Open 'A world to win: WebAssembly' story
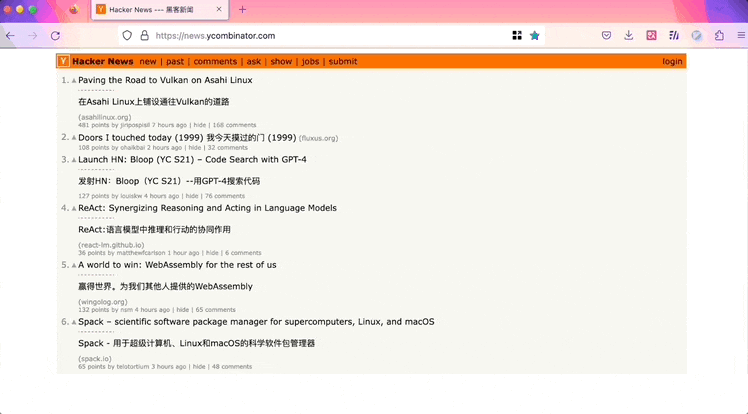Image resolution: width=748 pixels, height=414 pixels. click(177, 265)
